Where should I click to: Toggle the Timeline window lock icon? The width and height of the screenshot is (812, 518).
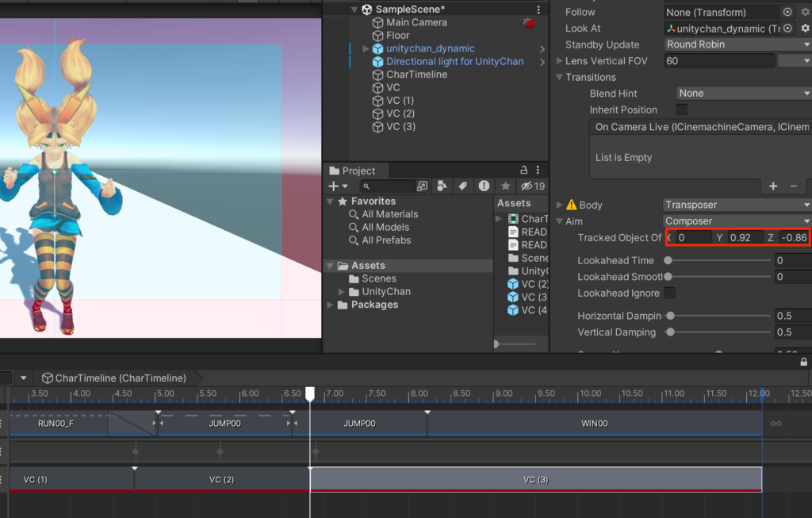(x=804, y=362)
